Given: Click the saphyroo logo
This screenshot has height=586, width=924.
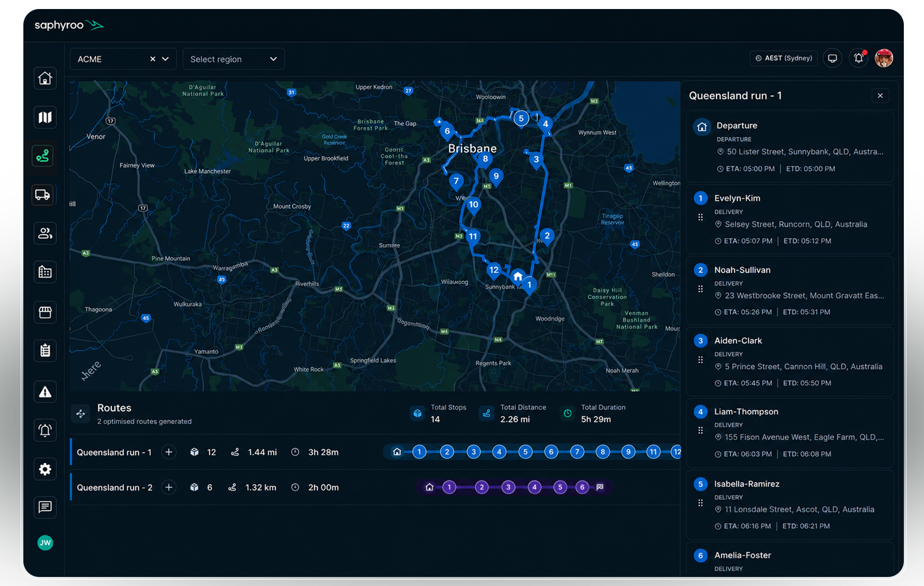Looking at the screenshot, I should [x=69, y=25].
